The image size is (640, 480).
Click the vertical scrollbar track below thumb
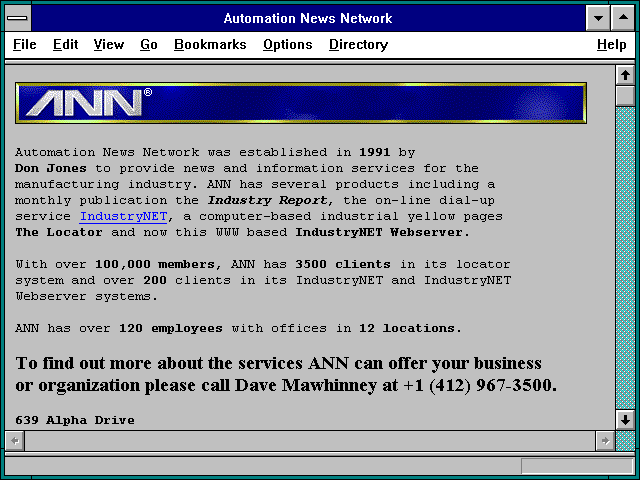point(625,258)
